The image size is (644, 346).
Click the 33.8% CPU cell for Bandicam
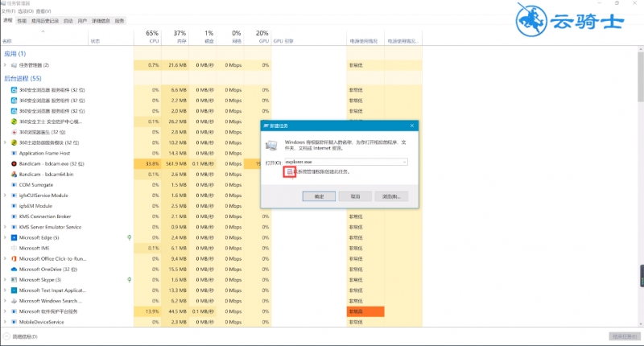[148, 164]
